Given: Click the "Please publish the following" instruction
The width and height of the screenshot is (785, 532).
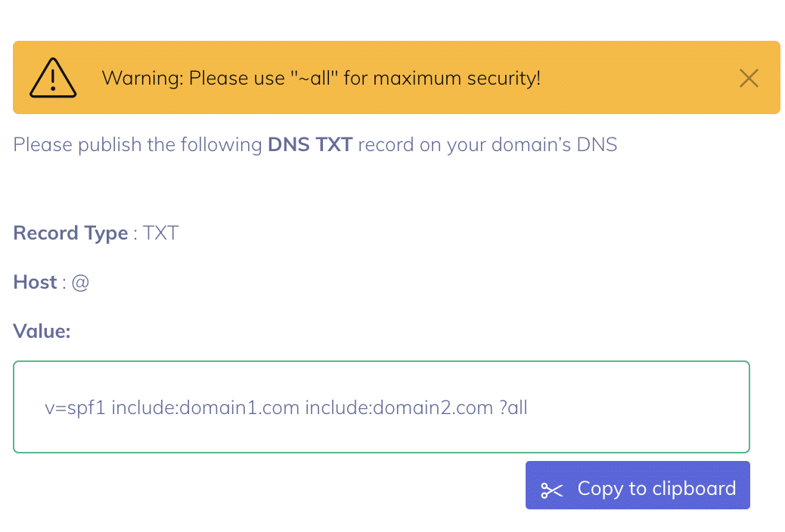Looking at the screenshot, I should [x=138, y=144].
